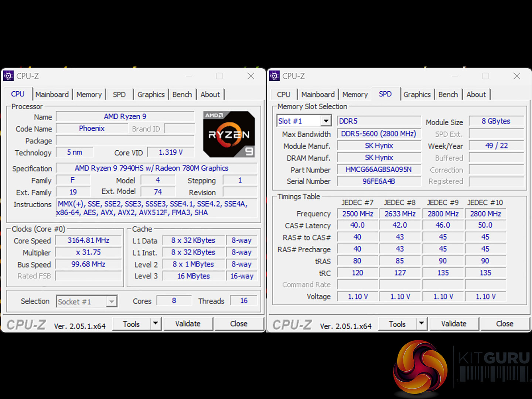Open Mainboard tab in the SPD window
The image size is (532, 399).
(x=318, y=95)
